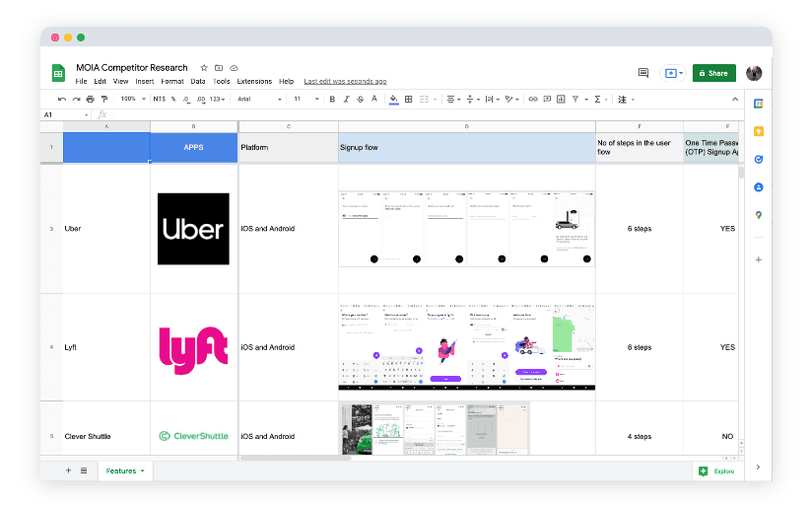This screenshot has width=812, height=507.
Task: Open vertical align dropdown
Action: (473, 99)
